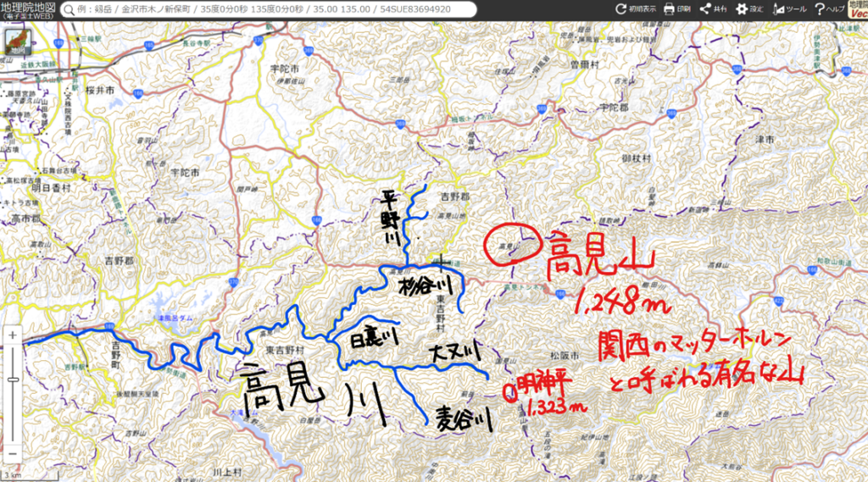Screen dimensions: 868x482
Task: Click the 高見トンネル tunnel label
Action: click(x=527, y=288)
